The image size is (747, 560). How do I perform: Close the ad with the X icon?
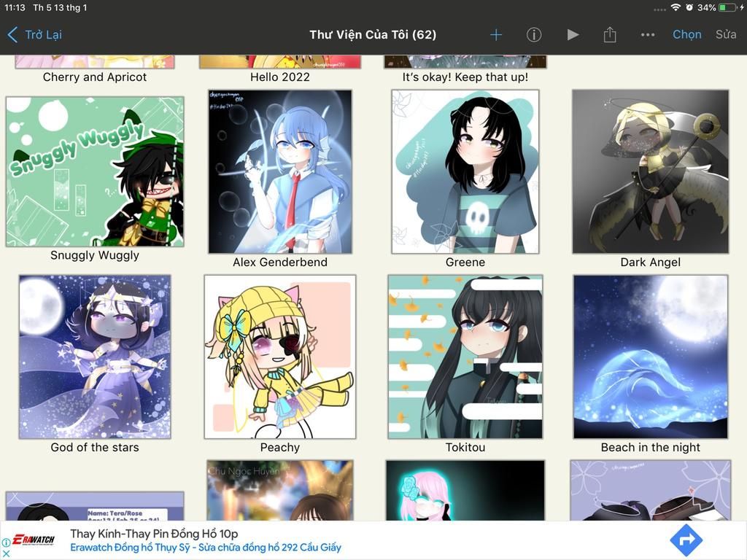coord(6,553)
